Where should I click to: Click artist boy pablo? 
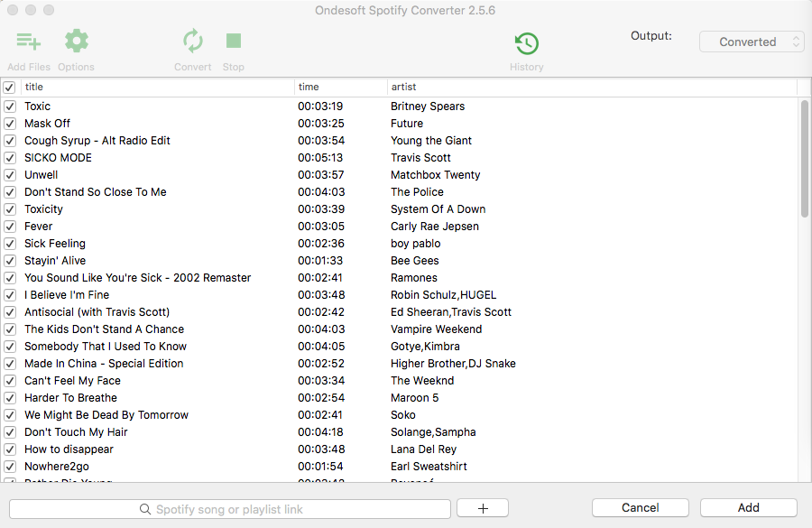click(415, 244)
